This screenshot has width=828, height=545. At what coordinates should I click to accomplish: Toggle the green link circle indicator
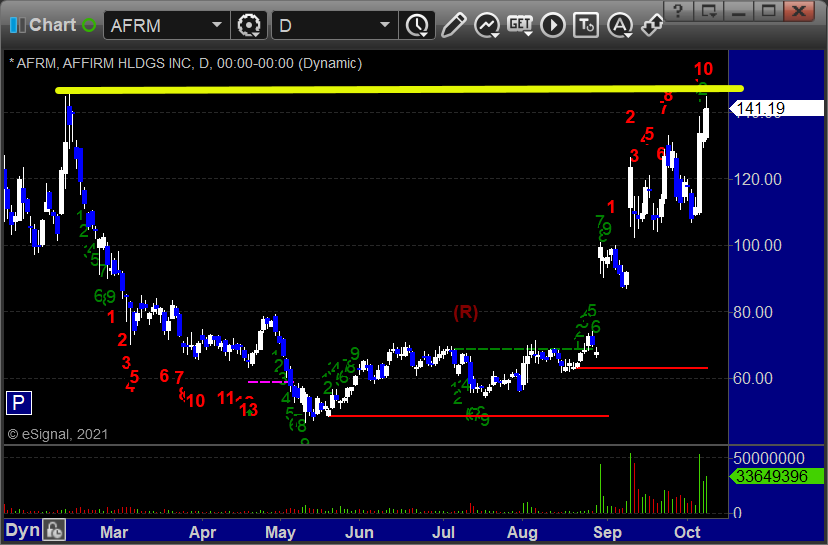point(89,25)
